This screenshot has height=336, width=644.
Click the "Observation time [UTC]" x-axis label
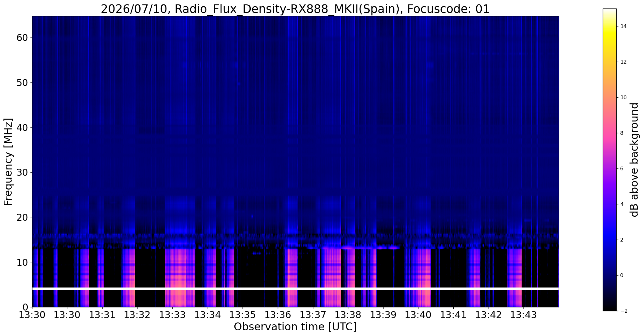pyautogui.click(x=295, y=327)
